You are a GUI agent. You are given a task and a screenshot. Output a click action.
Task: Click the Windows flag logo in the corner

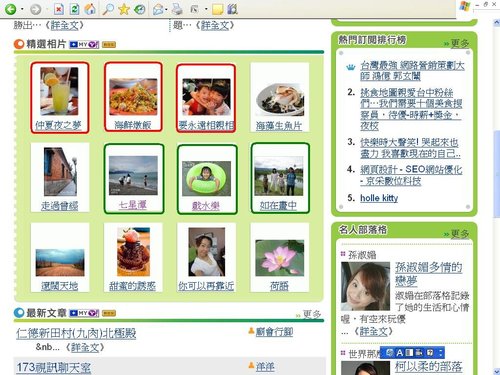click(465, 6)
